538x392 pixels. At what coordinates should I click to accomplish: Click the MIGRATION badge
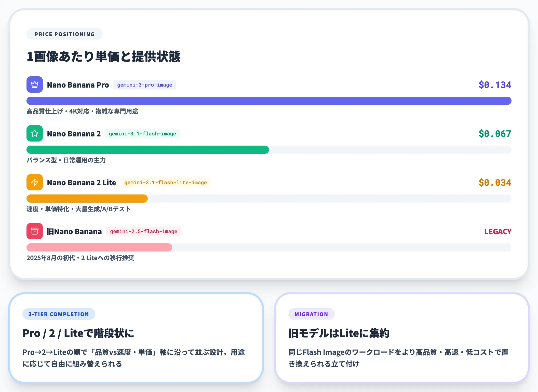(x=311, y=314)
